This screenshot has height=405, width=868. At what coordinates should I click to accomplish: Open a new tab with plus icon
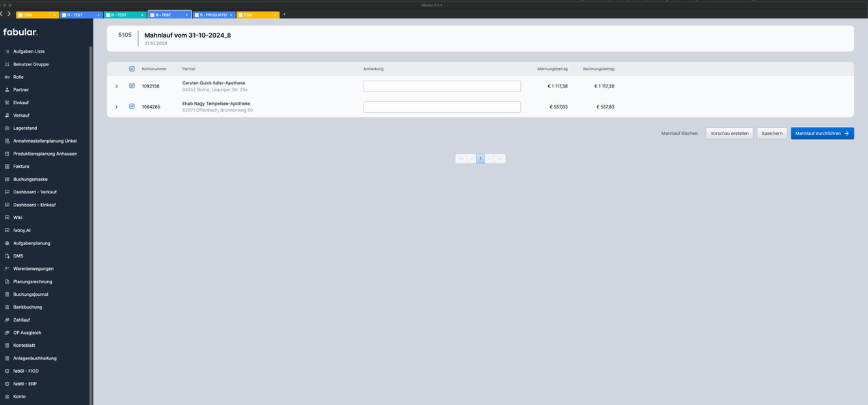(x=284, y=14)
